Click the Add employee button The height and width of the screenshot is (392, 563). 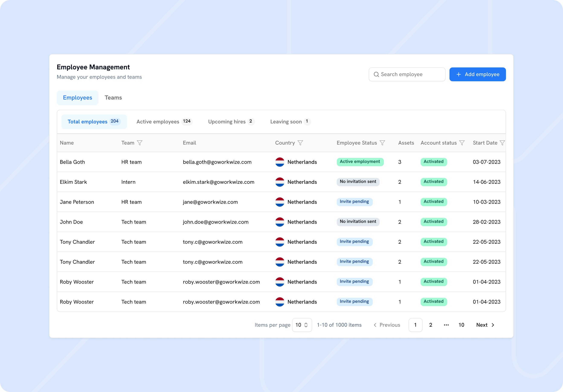[x=477, y=74]
